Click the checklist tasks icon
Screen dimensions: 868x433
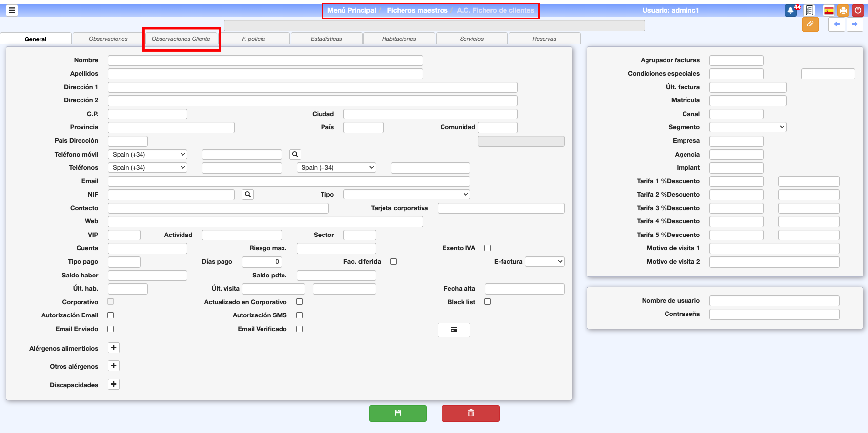click(809, 10)
